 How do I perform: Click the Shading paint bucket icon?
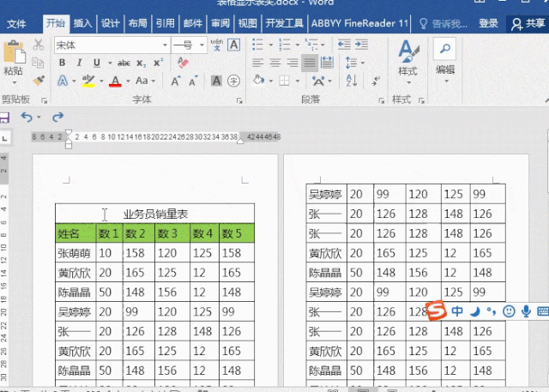pos(258,81)
